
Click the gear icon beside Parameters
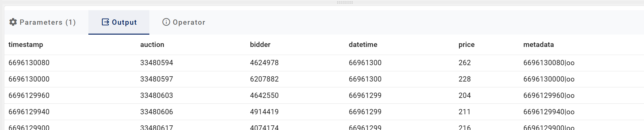coord(13,22)
